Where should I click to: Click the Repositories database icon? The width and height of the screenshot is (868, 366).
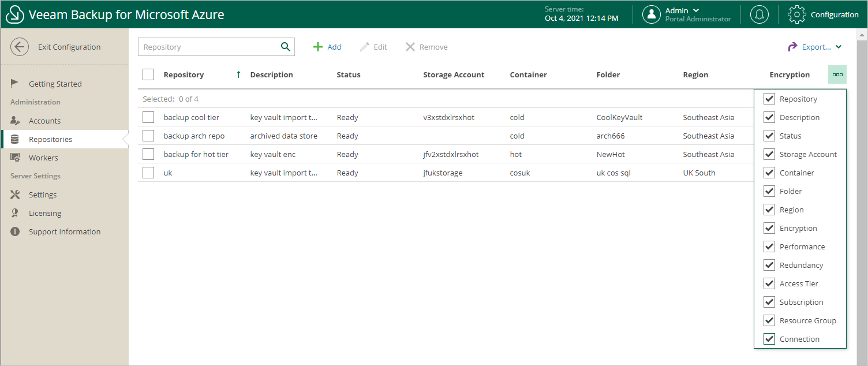pyautogui.click(x=15, y=139)
